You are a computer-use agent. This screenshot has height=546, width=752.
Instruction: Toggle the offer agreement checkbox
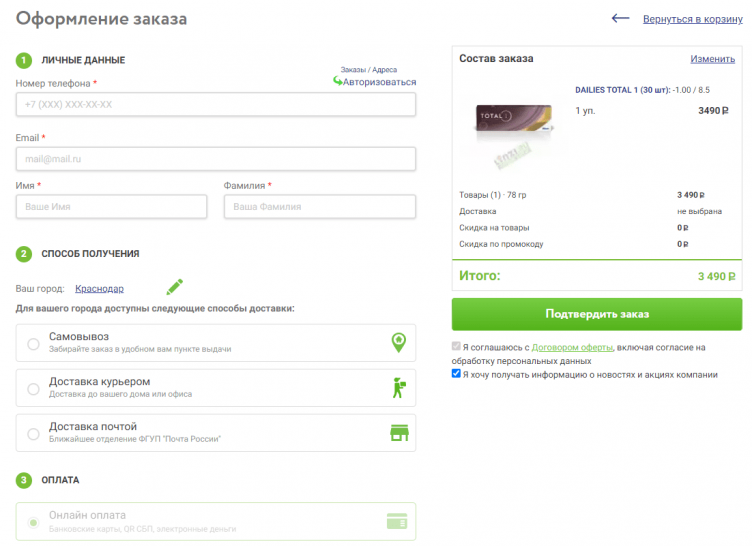pyautogui.click(x=457, y=347)
